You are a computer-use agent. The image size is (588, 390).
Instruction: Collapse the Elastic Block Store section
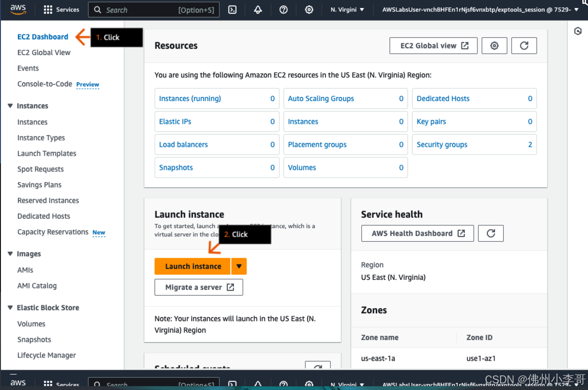pos(10,307)
